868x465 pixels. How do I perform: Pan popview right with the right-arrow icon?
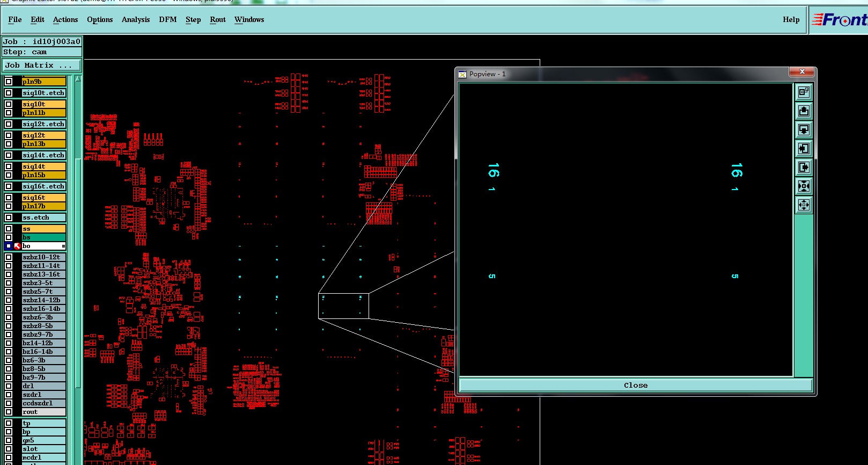click(x=803, y=168)
